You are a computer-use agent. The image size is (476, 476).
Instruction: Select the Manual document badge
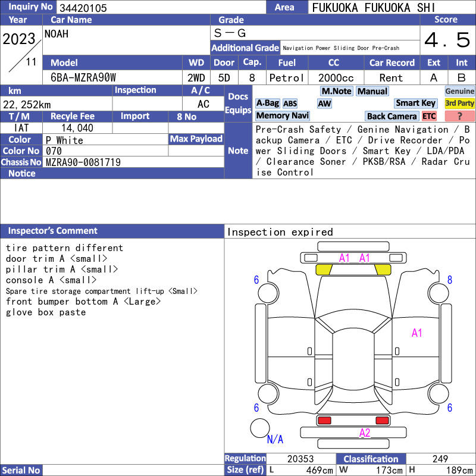372,91
